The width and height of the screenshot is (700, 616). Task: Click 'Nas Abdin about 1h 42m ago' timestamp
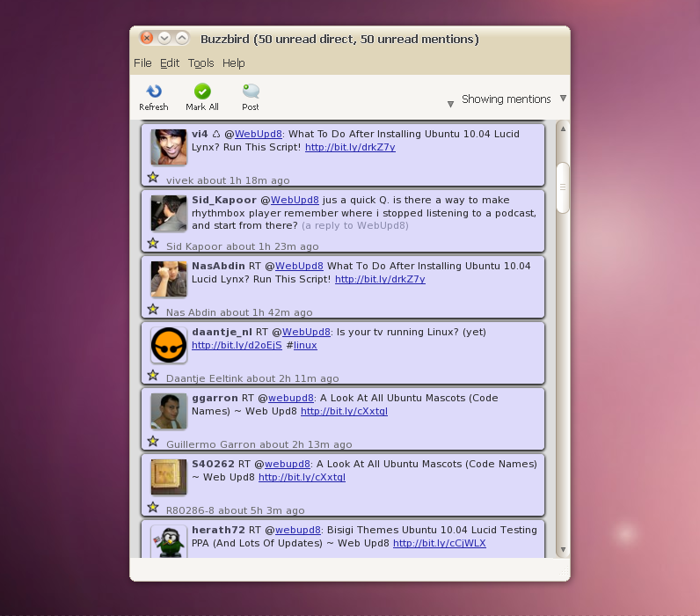tap(239, 312)
